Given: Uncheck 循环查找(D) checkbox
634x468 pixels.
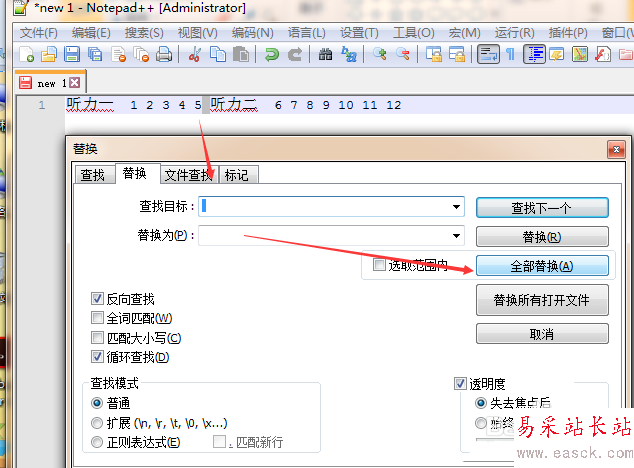Looking at the screenshot, I should (97, 356).
